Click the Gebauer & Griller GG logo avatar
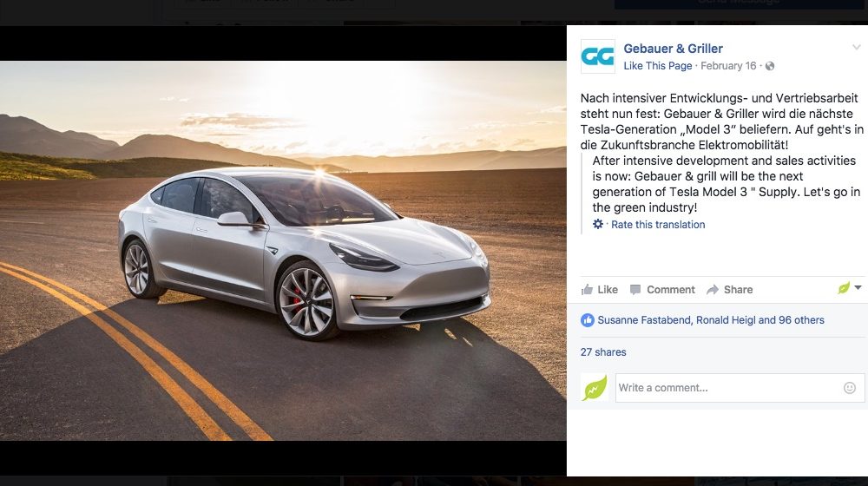Screen dimensions: 868x486 pyautogui.click(x=597, y=56)
